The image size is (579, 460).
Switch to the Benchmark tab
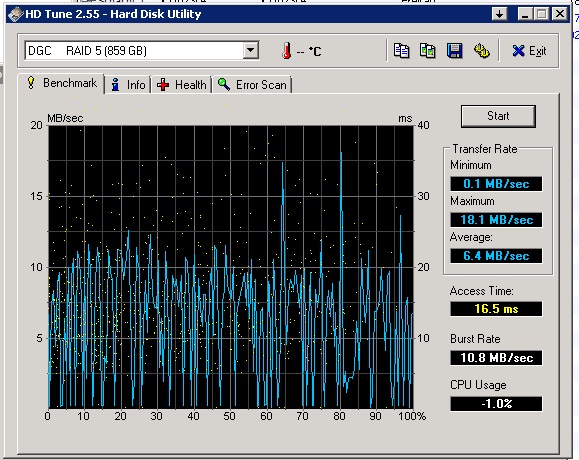tap(61, 83)
